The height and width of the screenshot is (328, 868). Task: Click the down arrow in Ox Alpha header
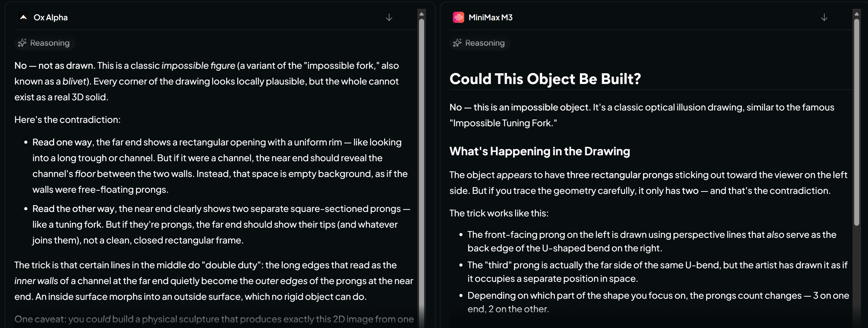389,17
